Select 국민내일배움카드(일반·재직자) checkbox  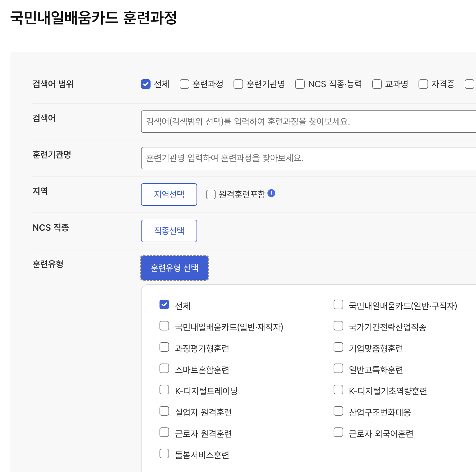[164, 326]
